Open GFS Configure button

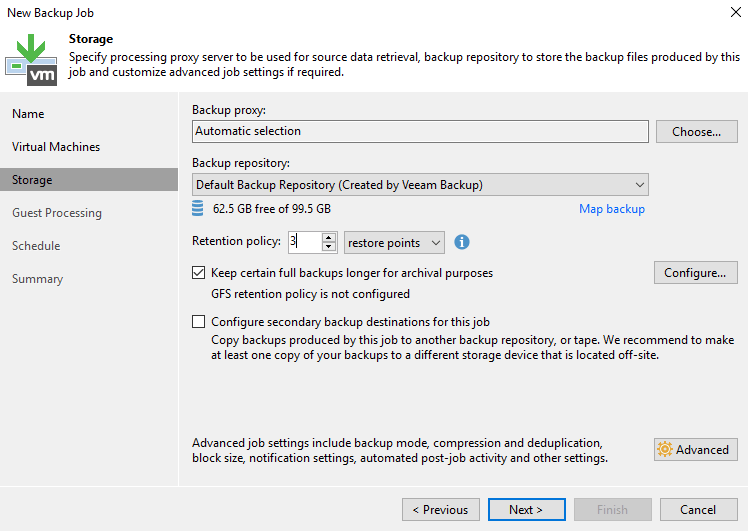[x=695, y=273]
